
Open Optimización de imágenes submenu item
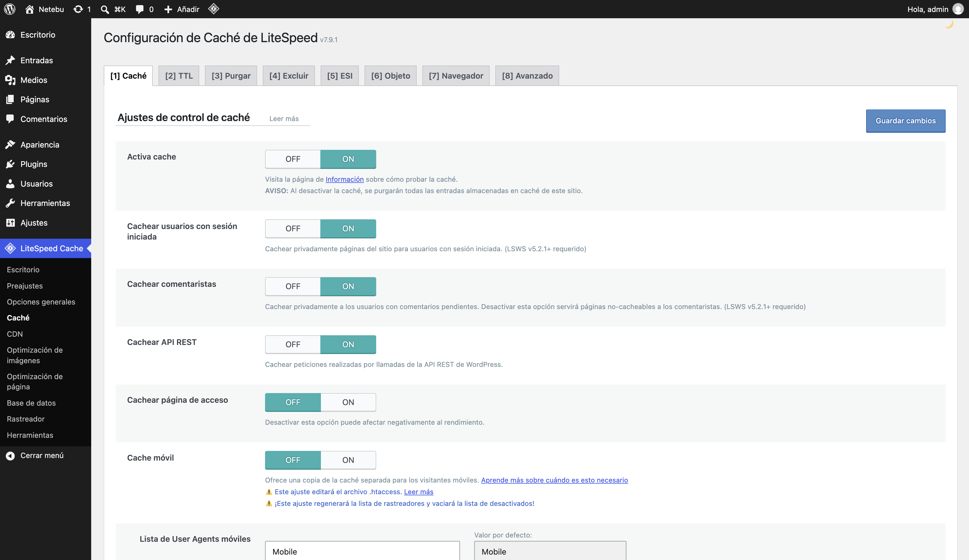(x=34, y=355)
